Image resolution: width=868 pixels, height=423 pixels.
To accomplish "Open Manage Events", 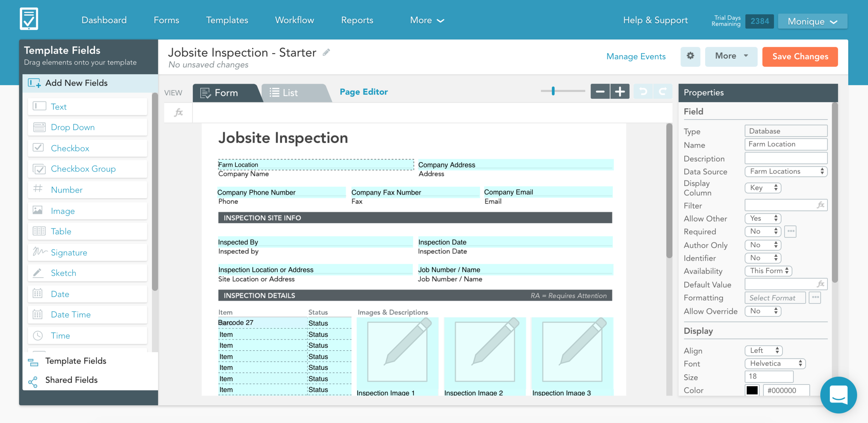I will (636, 56).
